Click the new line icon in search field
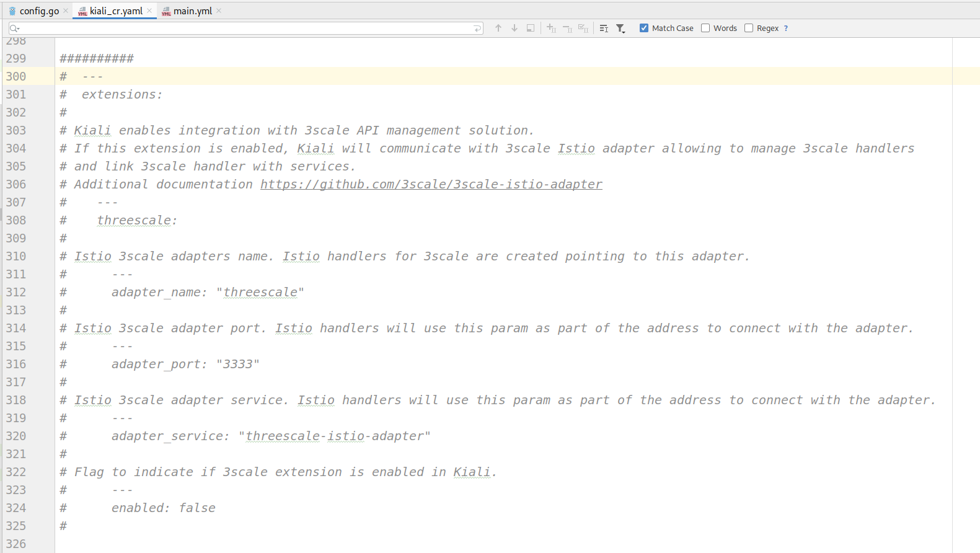 click(x=477, y=29)
